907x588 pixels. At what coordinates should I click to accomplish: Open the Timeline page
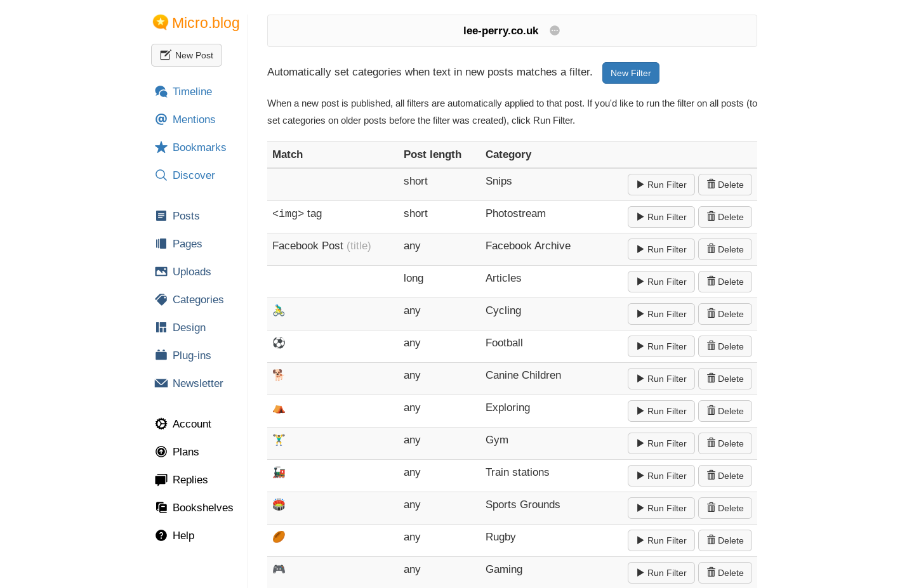(192, 91)
